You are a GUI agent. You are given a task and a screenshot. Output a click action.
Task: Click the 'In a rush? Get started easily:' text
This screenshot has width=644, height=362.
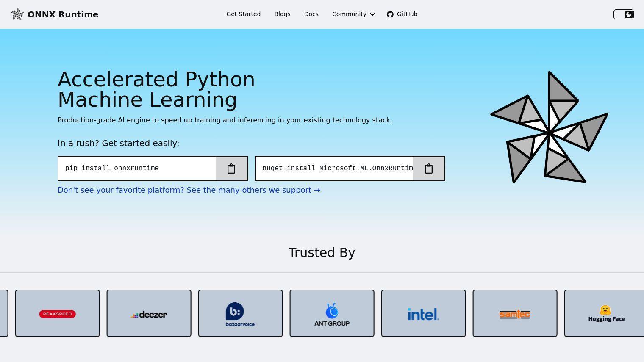tap(119, 143)
